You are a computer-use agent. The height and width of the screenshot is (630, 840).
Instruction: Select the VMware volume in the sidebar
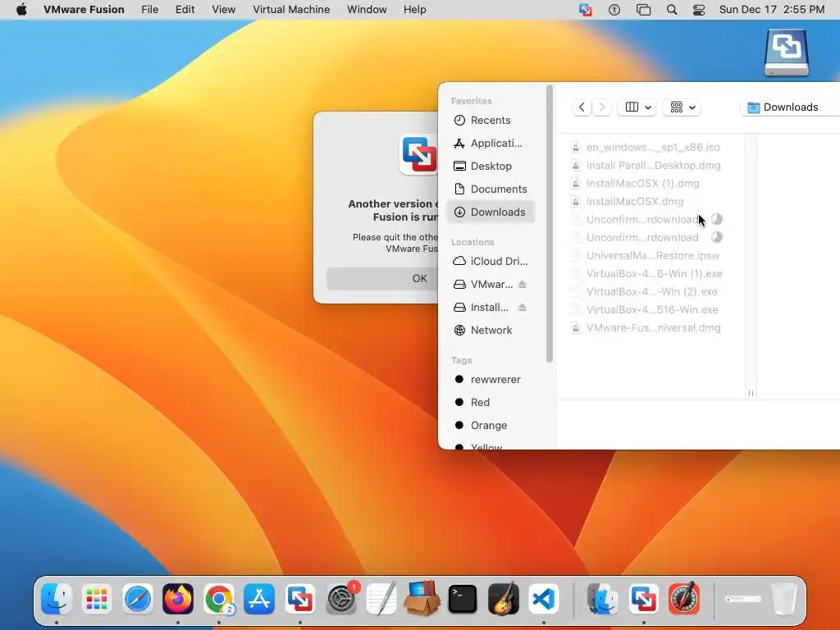point(483,284)
